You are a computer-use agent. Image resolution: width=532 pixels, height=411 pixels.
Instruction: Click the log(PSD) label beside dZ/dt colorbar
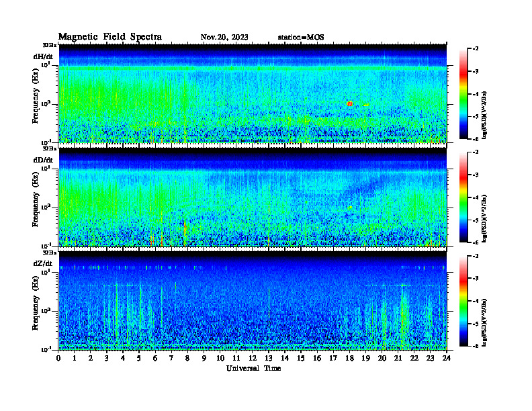484,322
